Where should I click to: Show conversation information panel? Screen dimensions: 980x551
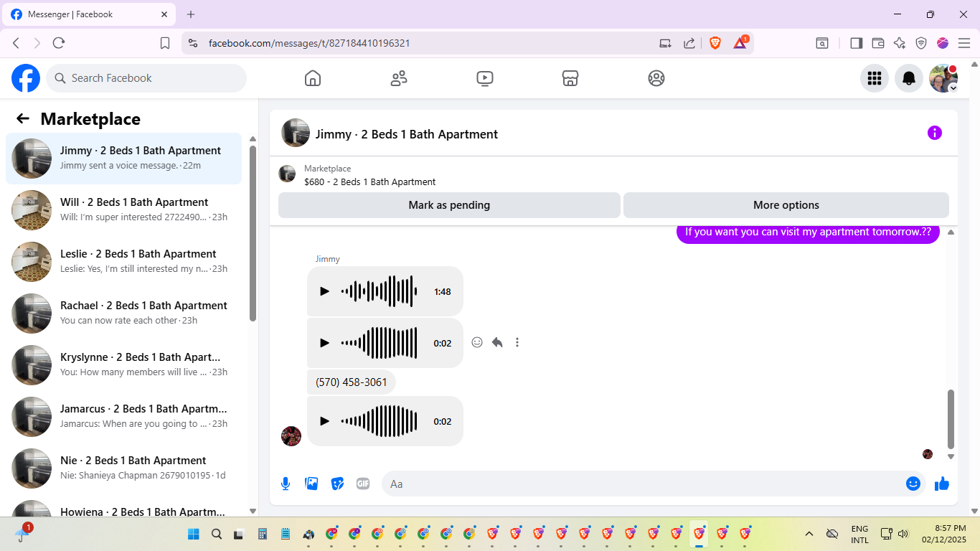pyautogui.click(x=935, y=133)
